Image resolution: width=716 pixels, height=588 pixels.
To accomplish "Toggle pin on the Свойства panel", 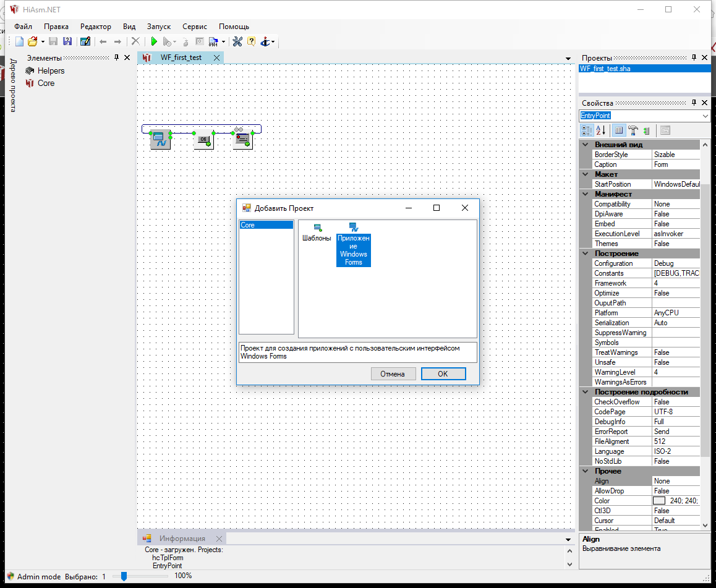I will tap(694, 103).
